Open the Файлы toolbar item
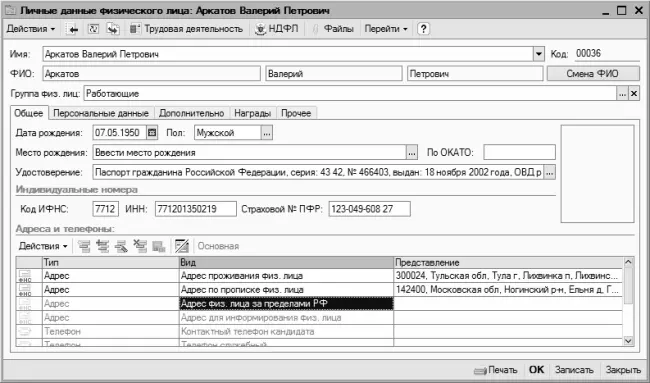 point(333,29)
